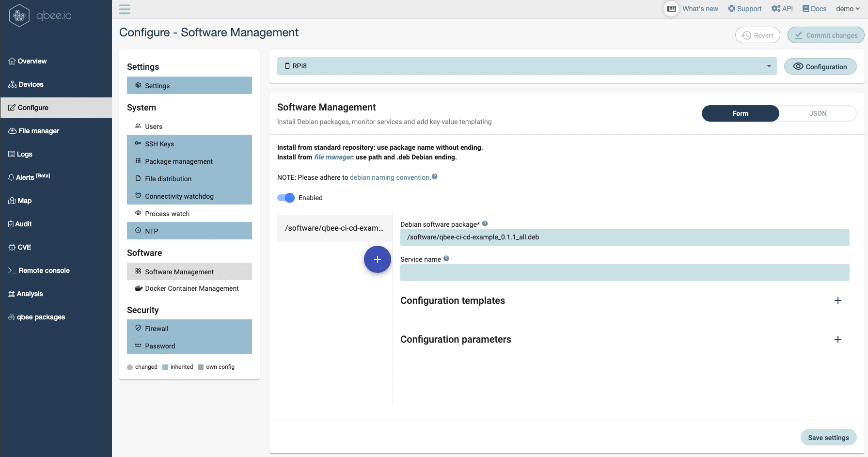Open CVE page in sidebar
The height and width of the screenshot is (457, 868).
tap(24, 247)
